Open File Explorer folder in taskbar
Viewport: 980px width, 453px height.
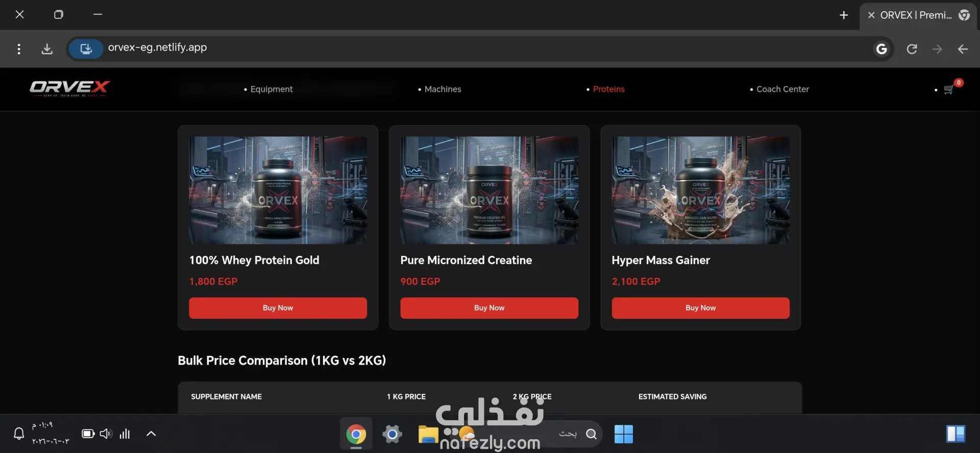click(428, 434)
